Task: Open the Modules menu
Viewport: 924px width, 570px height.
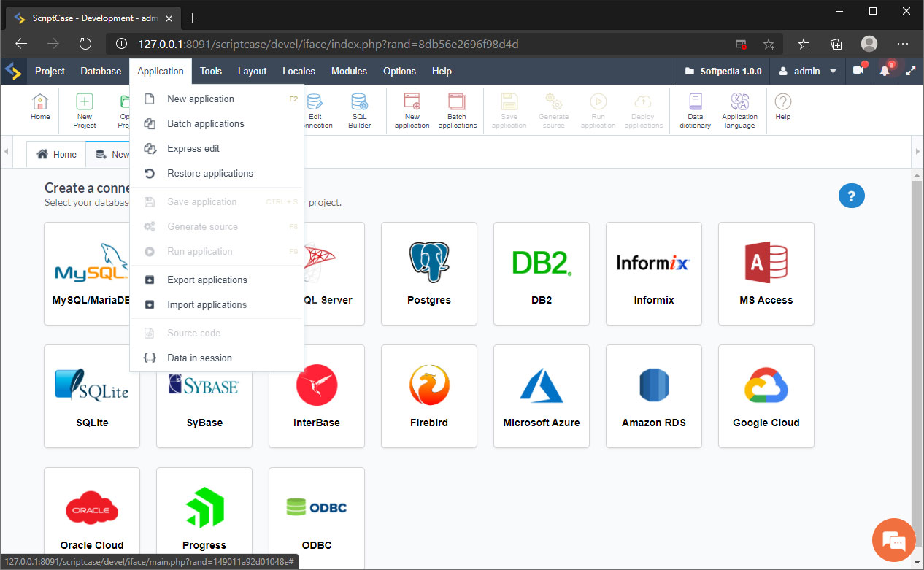Action: pos(350,71)
